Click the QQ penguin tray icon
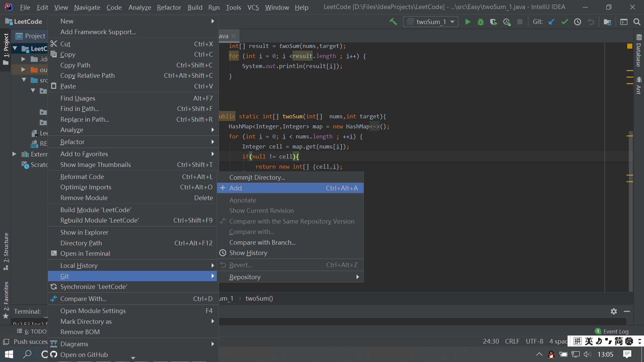 [551, 354]
